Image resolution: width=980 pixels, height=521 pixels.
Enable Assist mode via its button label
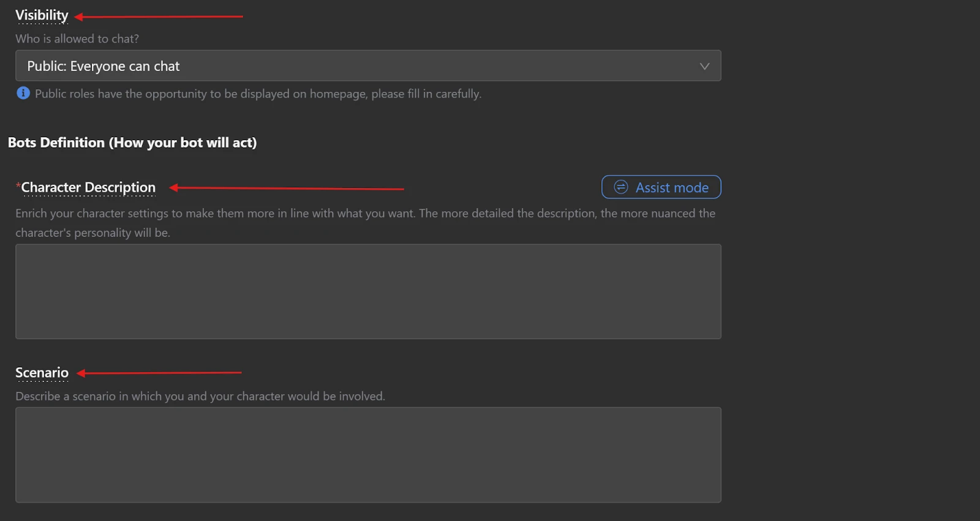tap(672, 187)
